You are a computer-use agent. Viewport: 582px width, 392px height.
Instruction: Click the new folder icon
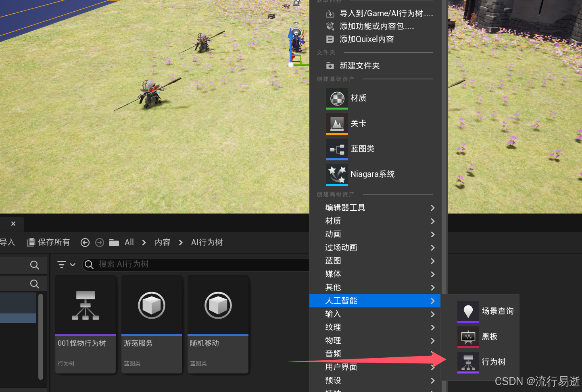pos(330,66)
